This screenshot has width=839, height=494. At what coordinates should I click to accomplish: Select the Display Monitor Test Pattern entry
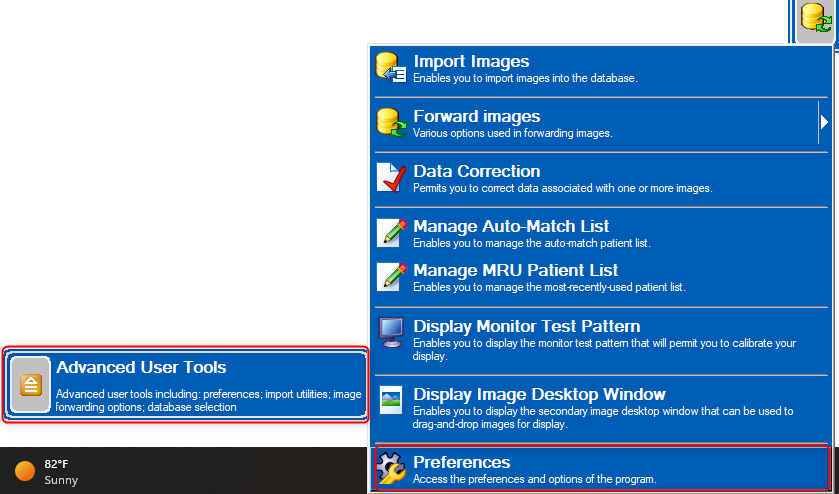[x=600, y=340]
